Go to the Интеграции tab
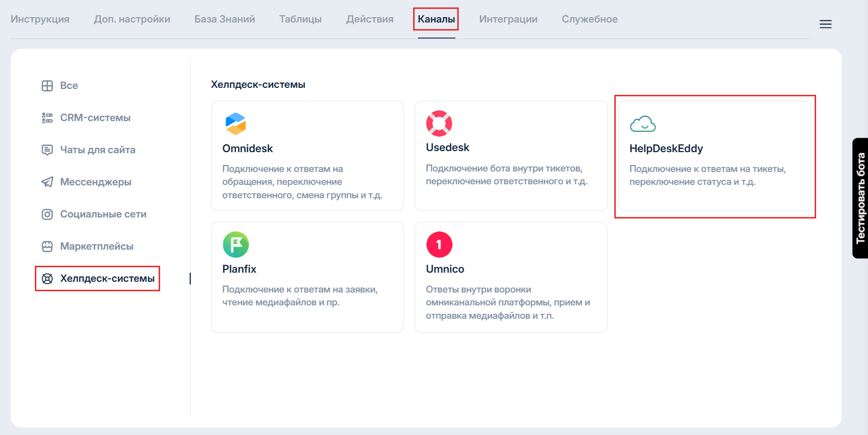This screenshot has width=868, height=435. coord(508,19)
